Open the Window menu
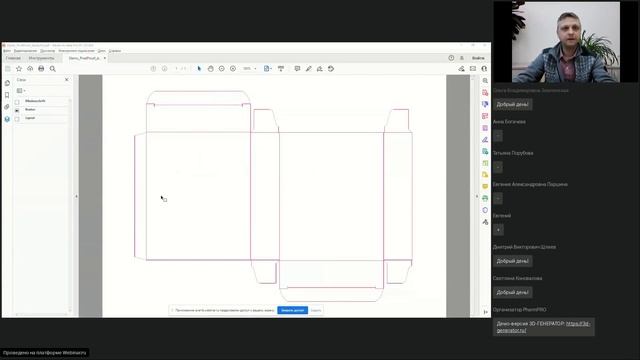640x360 pixels. [x=101, y=51]
